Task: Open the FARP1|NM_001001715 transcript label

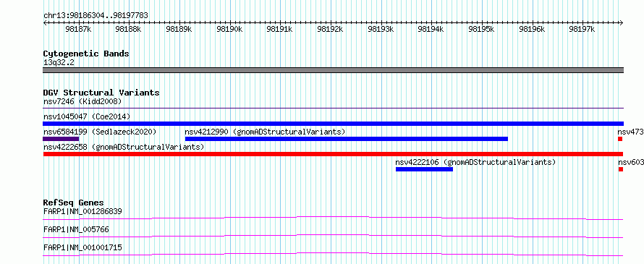Action: point(82,247)
